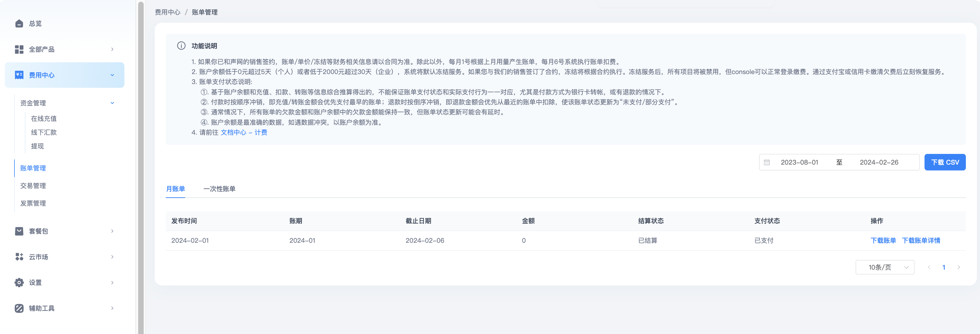The image size is (980, 334).
Task: Open 线下汇款 menu item
Action: [x=44, y=132]
